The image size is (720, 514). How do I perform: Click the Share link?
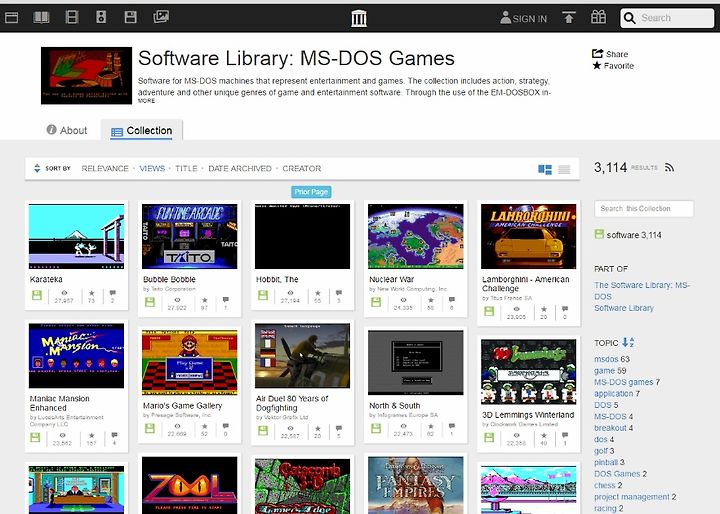(610, 54)
